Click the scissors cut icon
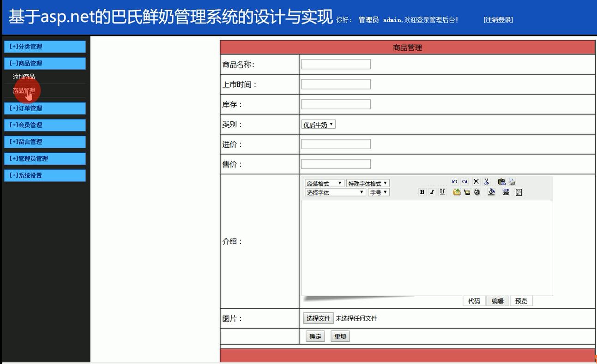This screenshot has width=597, height=364. [x=487, y=182]
